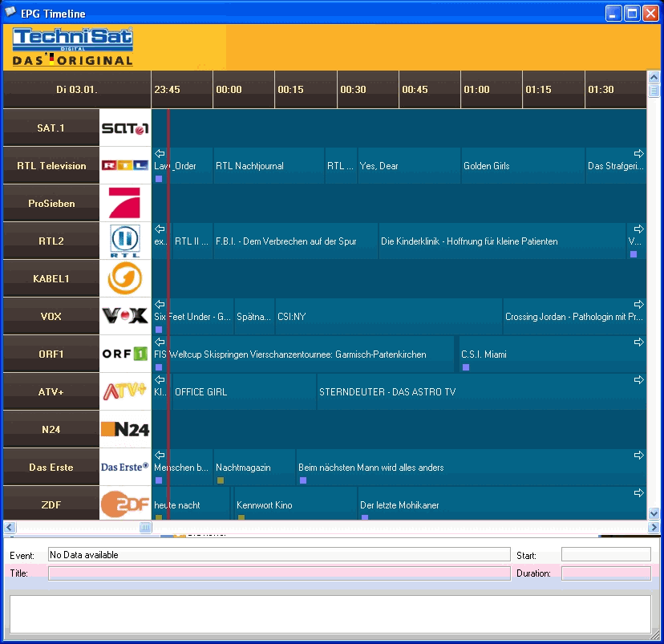This screenshot has width=664, height=644.
Task: Click the VOX channel logo
Action: 125,316
